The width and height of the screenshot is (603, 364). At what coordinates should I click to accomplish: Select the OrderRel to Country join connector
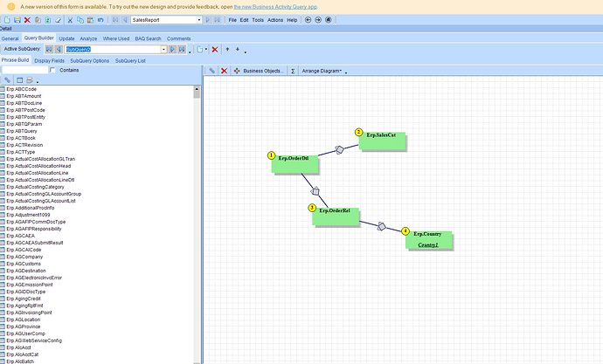pyautogui.click(x=382, y=227)
